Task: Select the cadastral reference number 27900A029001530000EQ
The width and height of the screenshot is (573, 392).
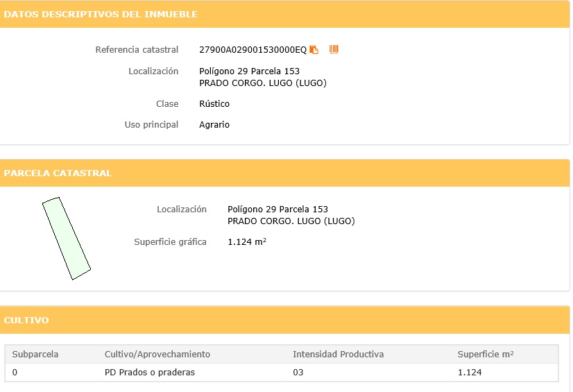Action: pos(253,50)
